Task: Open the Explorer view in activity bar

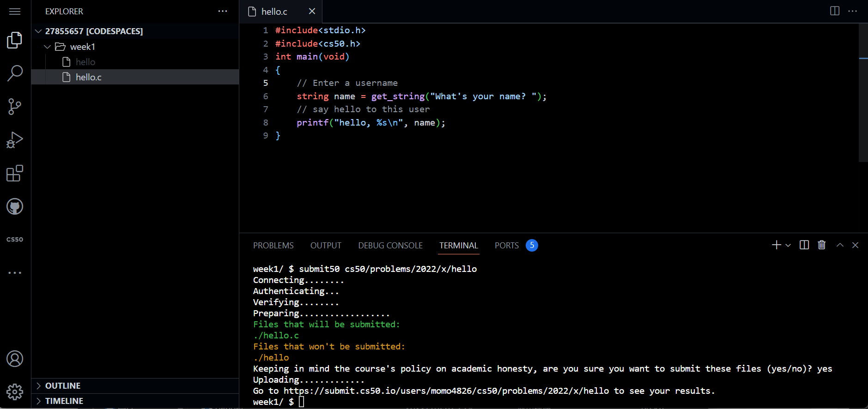Action: click(15, 40)
